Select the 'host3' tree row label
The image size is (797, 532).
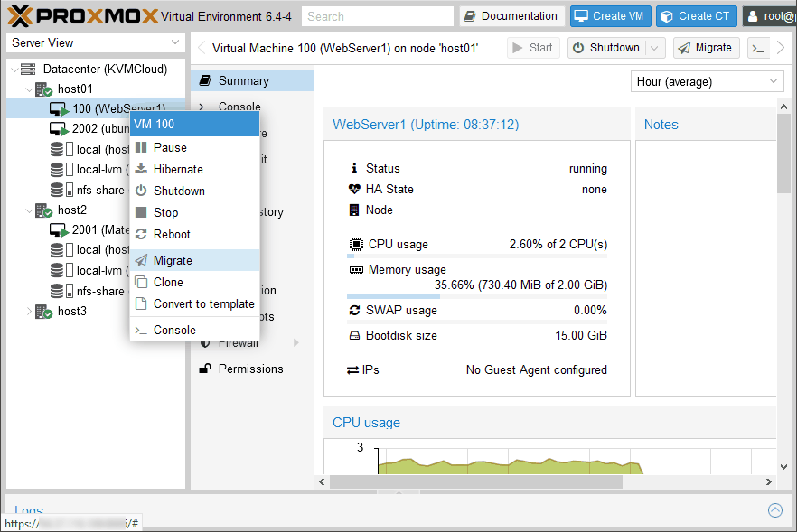72,312
